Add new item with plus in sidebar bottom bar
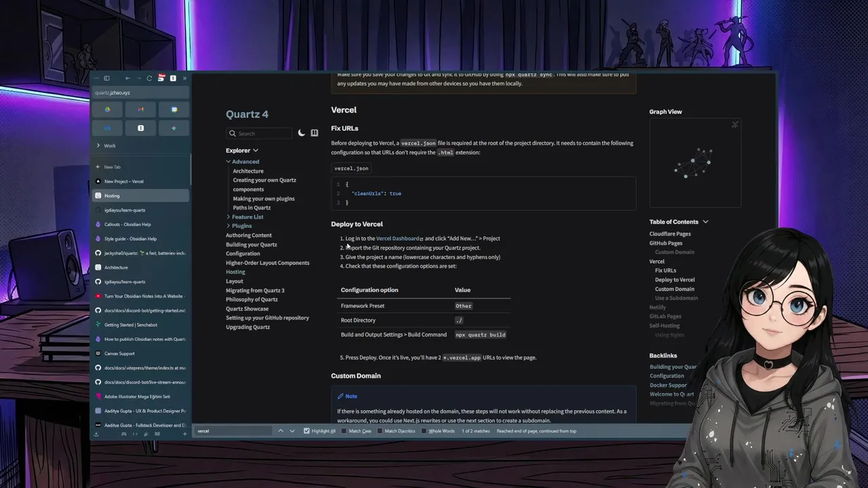868x488 pixels. point(184,434)
